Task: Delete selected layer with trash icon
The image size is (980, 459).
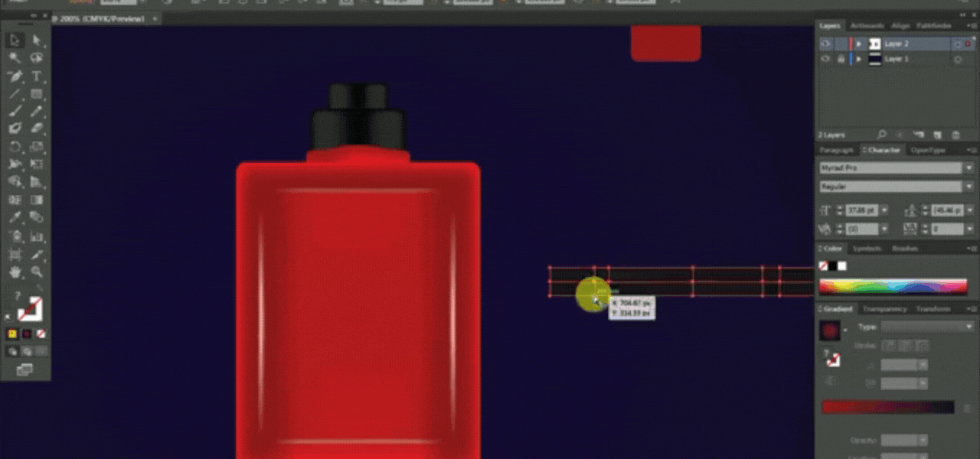Action: pyautogui.click(x=955, y=134)
